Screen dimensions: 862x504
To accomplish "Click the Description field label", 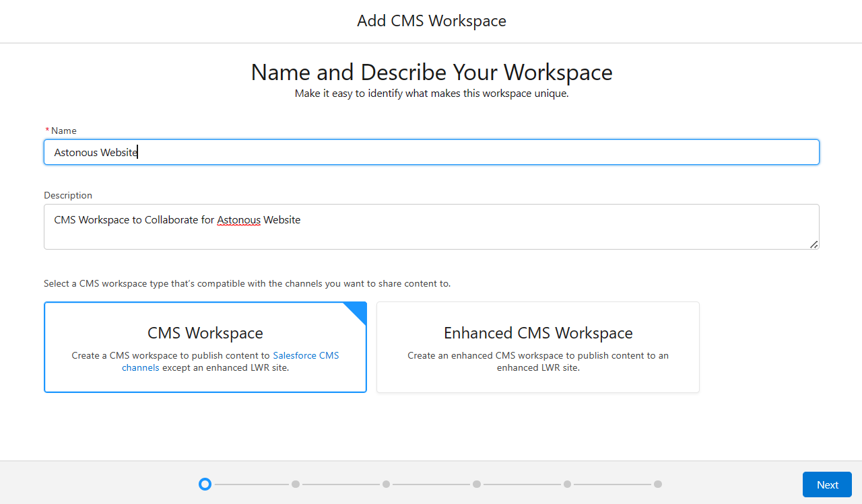I will pyautogui.click(x=68, y=195).
